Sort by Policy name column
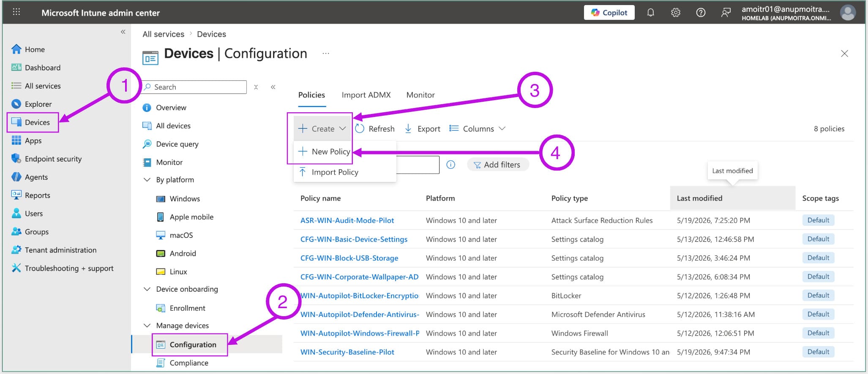The height and width of the screenshot is (374, 868). click(x=320, y=198)
